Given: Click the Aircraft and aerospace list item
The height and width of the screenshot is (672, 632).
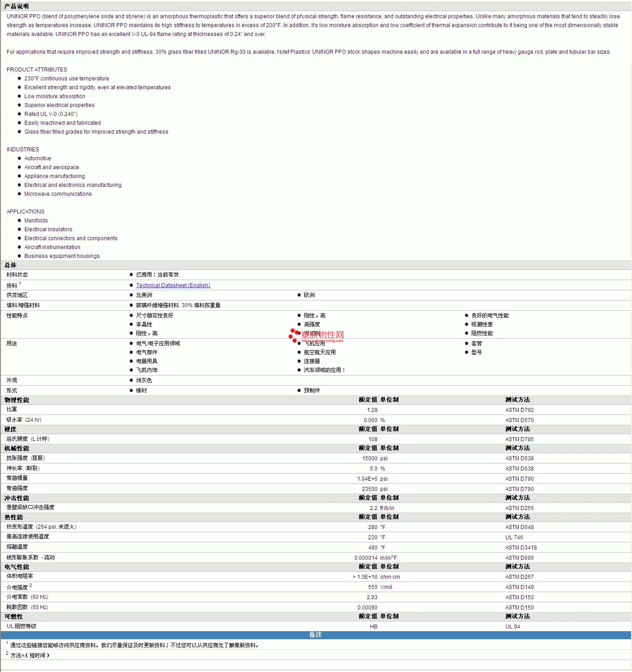Looking at the screenshot, I should (52, 167).
